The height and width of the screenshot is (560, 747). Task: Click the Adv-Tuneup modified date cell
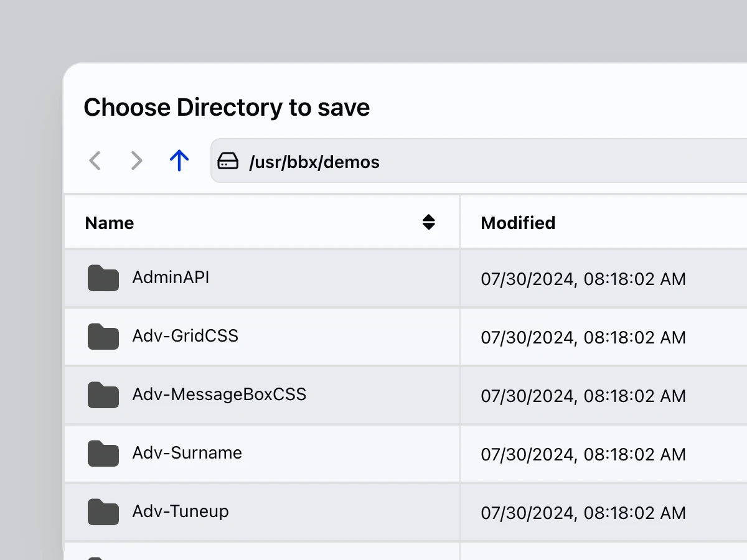click(583, 513)
